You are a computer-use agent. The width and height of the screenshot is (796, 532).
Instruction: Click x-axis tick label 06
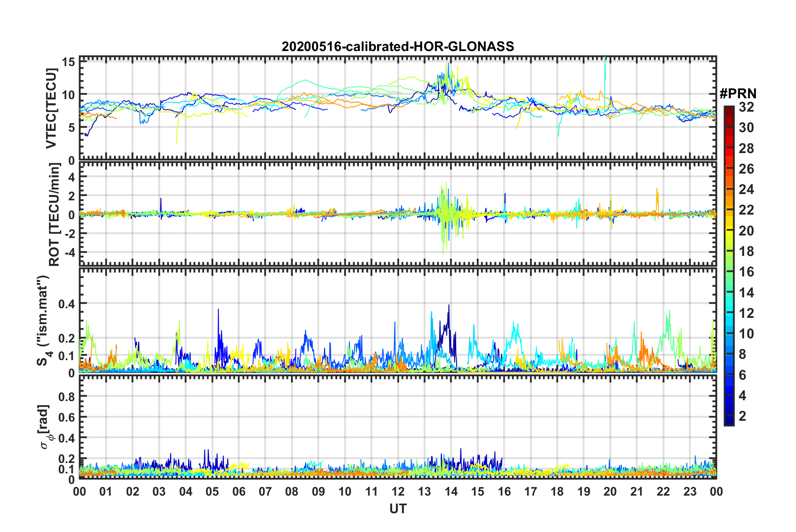tap(239, 492)
